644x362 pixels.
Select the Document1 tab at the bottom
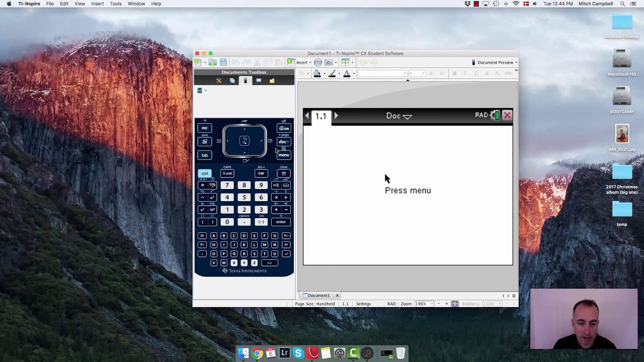click(x=318, y=296)
